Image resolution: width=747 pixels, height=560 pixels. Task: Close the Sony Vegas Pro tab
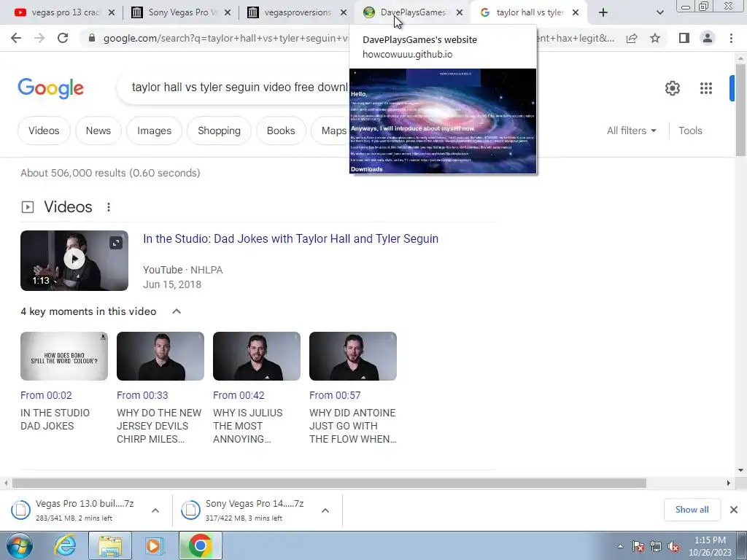[x=228, y=12]
